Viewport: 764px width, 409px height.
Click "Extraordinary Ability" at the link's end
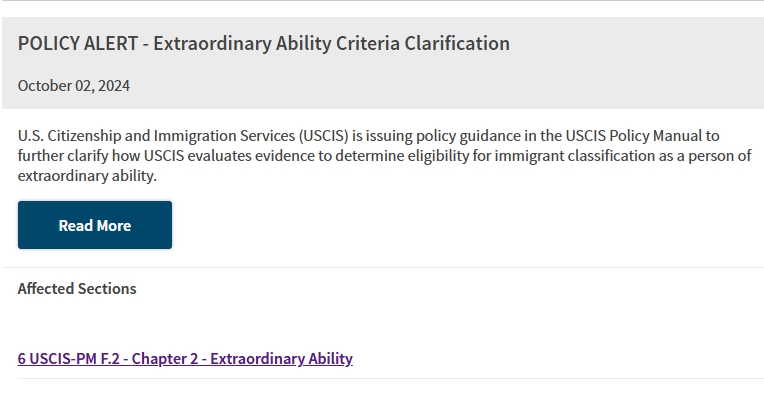coord(281,359)
